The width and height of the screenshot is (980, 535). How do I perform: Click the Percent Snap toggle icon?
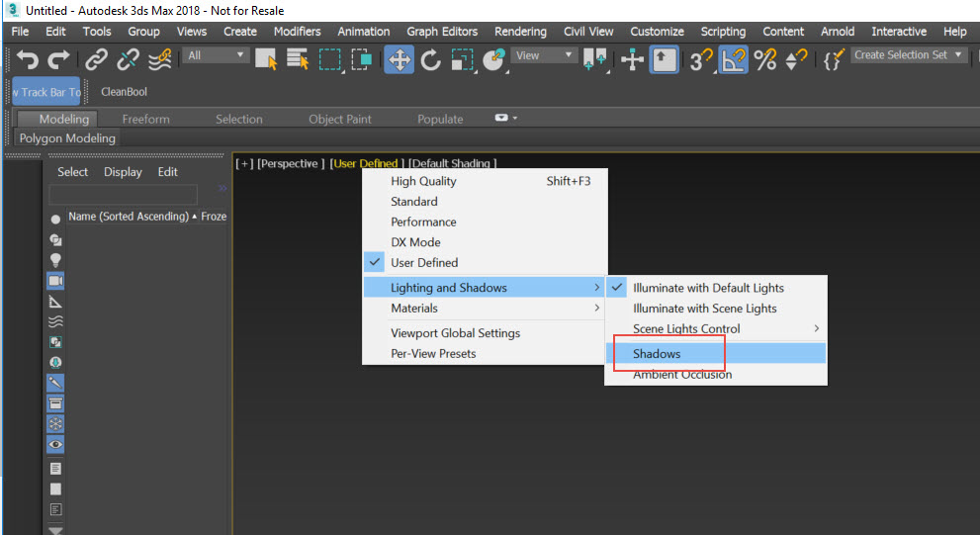point(764,60)
